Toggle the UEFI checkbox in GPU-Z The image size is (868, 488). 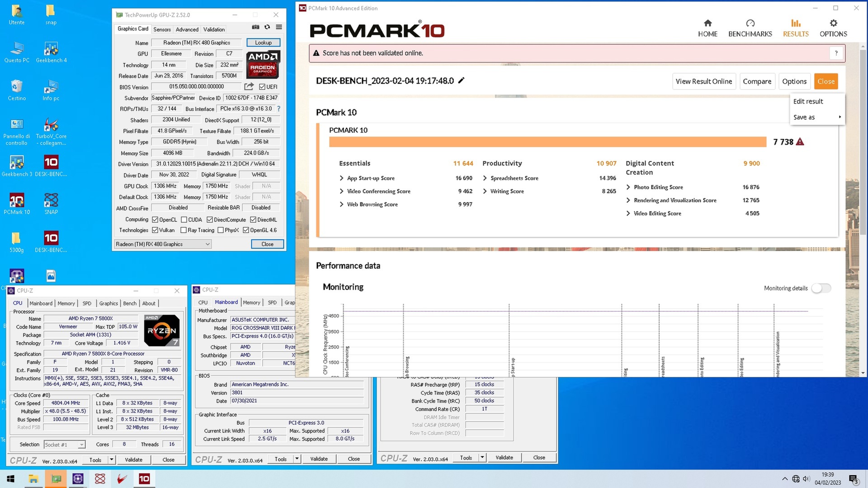262,87
